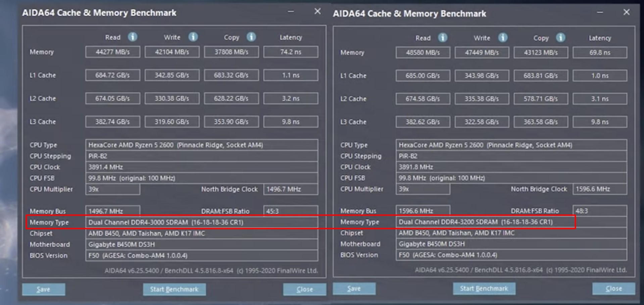The width and height of the screenshot is (644, 305).
Task: Select Memory Latency value 69.8 ns
Action: coord(600,53)
